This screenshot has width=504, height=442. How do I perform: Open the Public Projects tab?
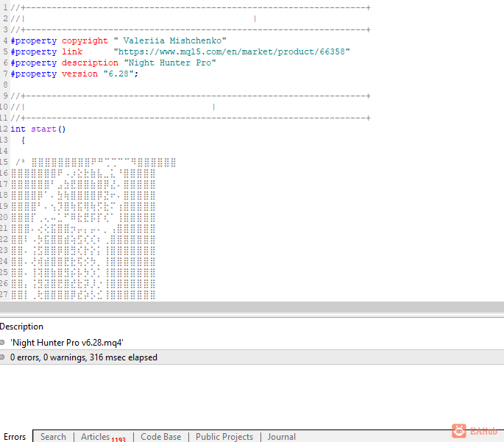224,437
